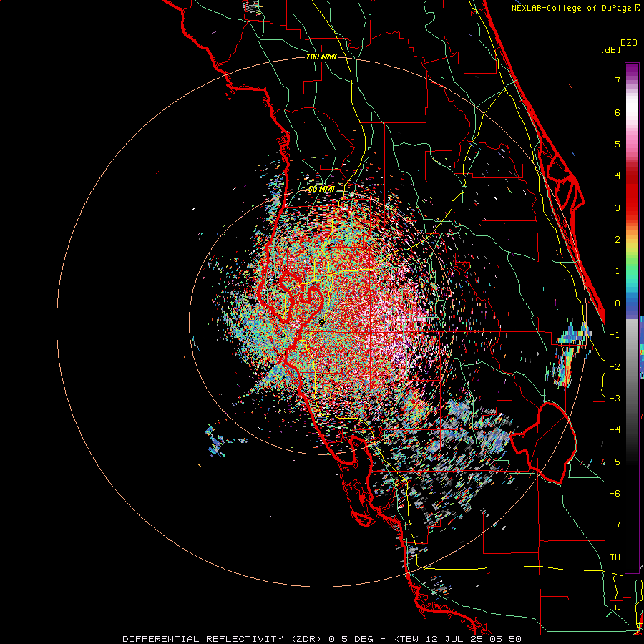This screenshot has height=644, width=644.
Task: Click the 3 value on color scale
Action: tap(618, 208)
